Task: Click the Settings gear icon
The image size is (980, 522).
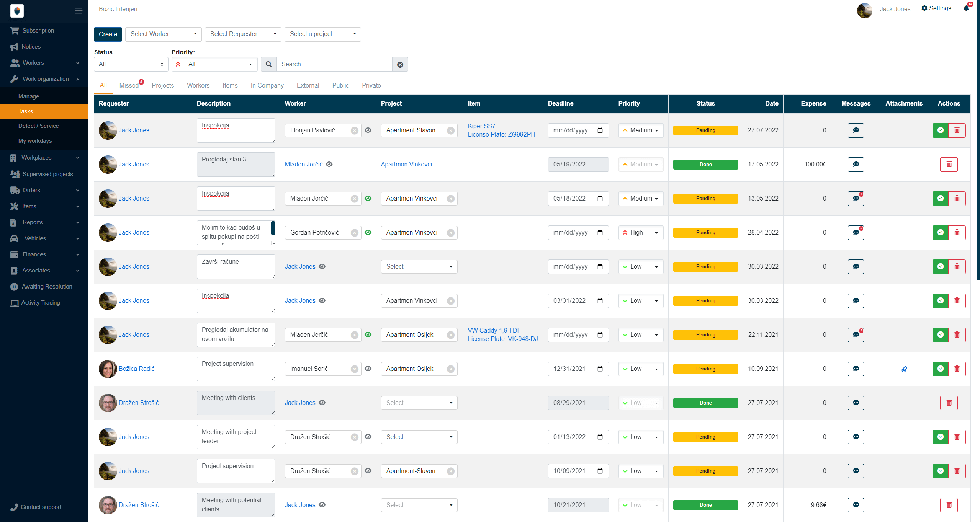Action: click(x=924, y=8)
